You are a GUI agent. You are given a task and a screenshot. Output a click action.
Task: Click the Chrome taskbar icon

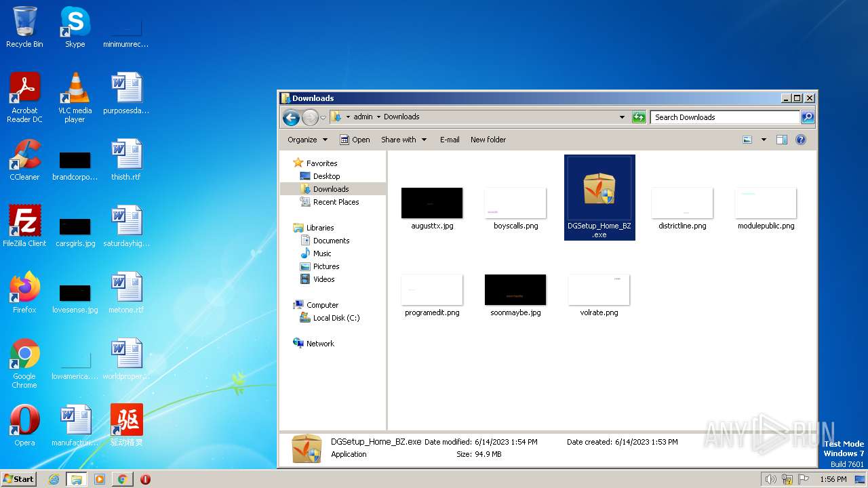(122, 479)
